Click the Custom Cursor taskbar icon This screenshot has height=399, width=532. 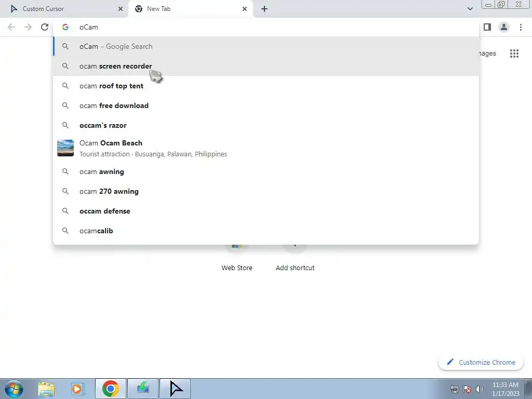pos(175,389)
